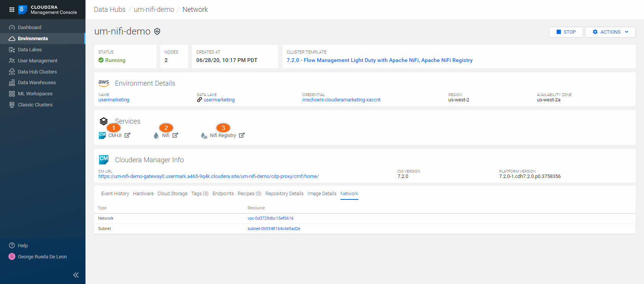The height and width of the screenshot is (284, 644).
Task: Click the Running status text
Action: click(x=115, y=60)
